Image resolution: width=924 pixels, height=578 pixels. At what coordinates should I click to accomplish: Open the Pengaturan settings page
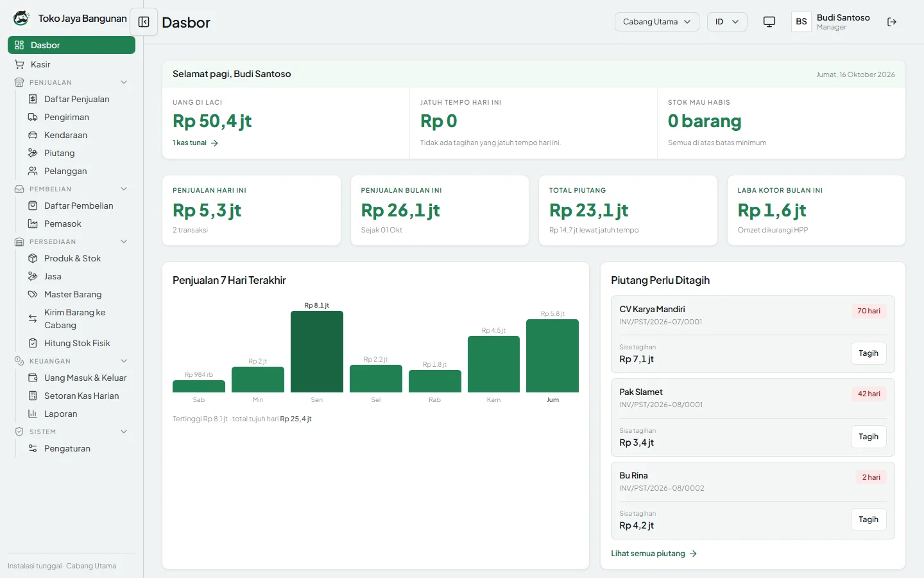[x=79, y=448]
